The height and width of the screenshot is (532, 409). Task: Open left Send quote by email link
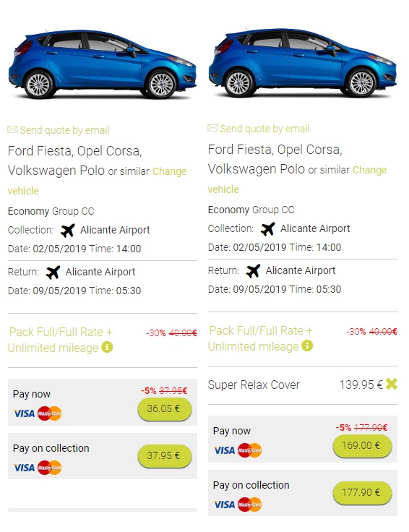tap(64, 130)
